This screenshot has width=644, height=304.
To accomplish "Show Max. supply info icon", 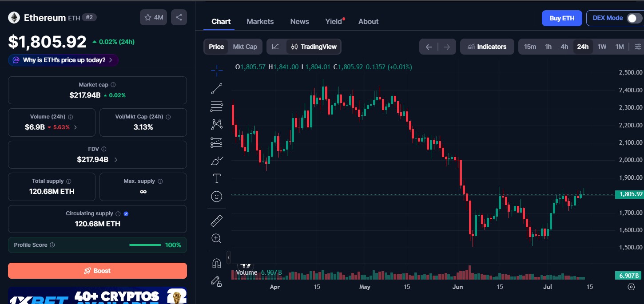I will pyautogui.click(x=160, y=181).
